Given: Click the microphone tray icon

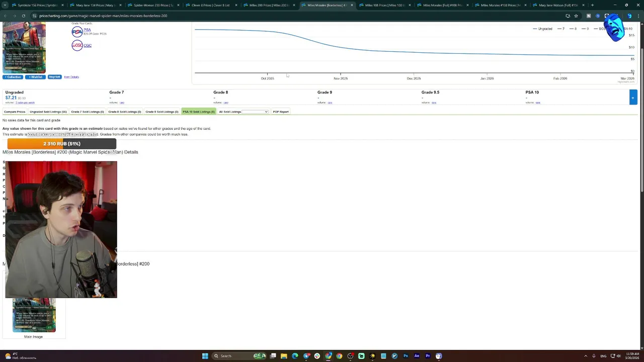Looking at the screenshot, I should pyautogui.click(x=594, y=356).
